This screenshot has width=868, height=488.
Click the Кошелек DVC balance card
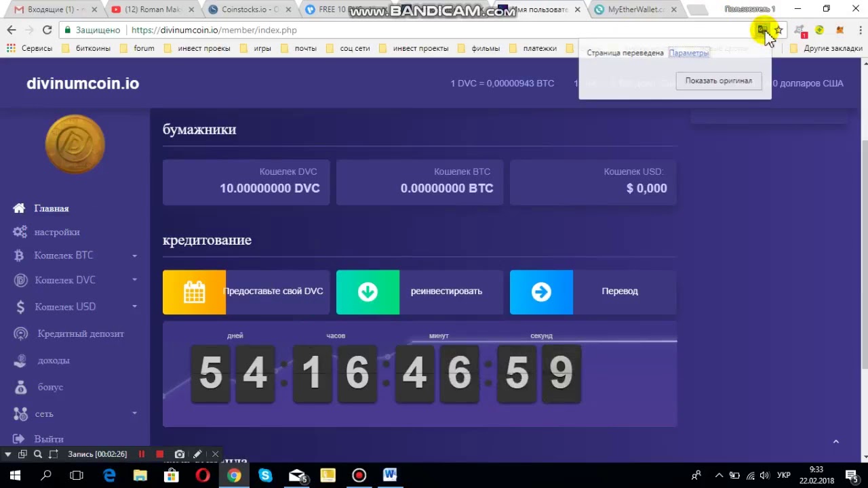[246, 182]
